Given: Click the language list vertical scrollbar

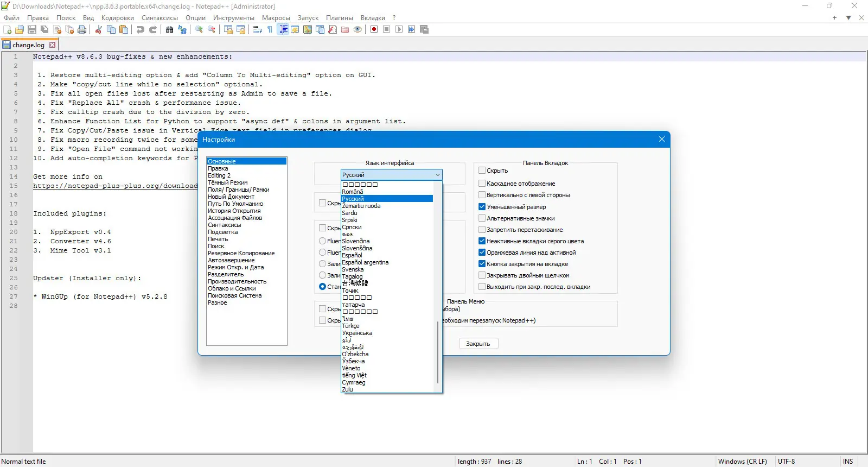Looking at the screenshot, I should (x=438, y=353).
